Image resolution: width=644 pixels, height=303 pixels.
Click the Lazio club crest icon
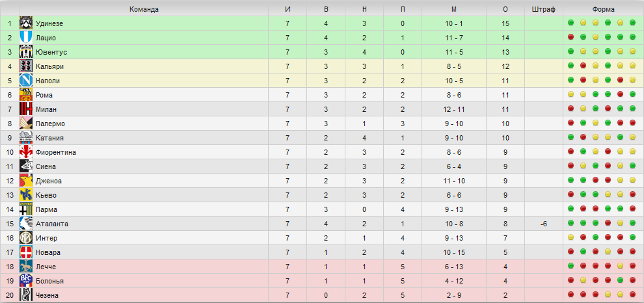[x=26, y=38]
